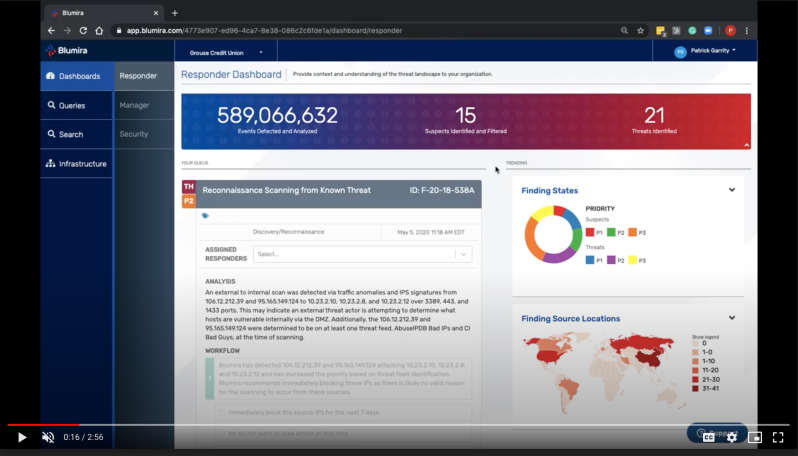Collapse the Finding States panel
This screenshot has height=456, width=798.
[731, 190]
